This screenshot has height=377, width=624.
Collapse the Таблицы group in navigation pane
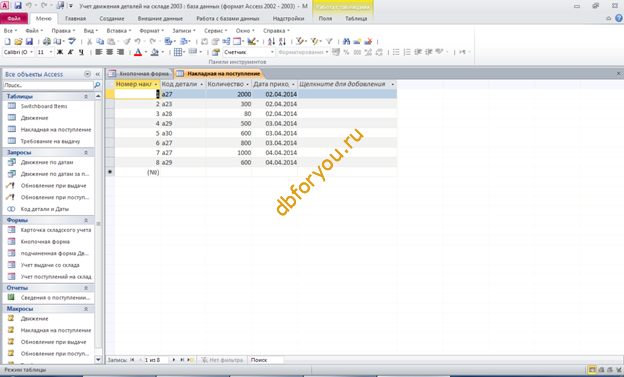86,96
